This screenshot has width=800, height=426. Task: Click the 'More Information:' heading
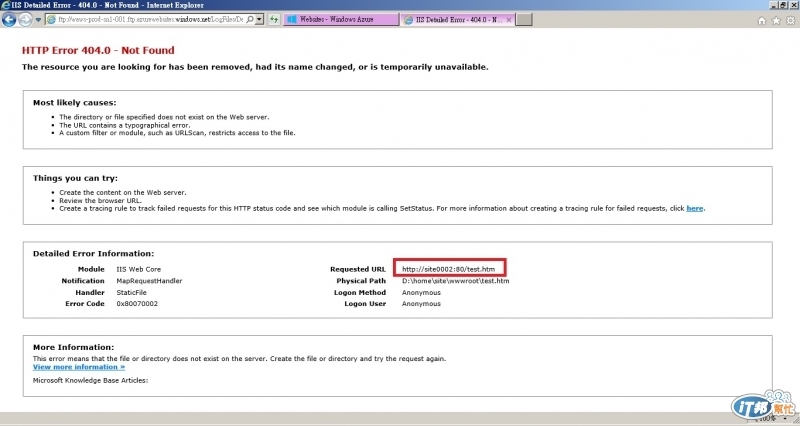point(73,347)
